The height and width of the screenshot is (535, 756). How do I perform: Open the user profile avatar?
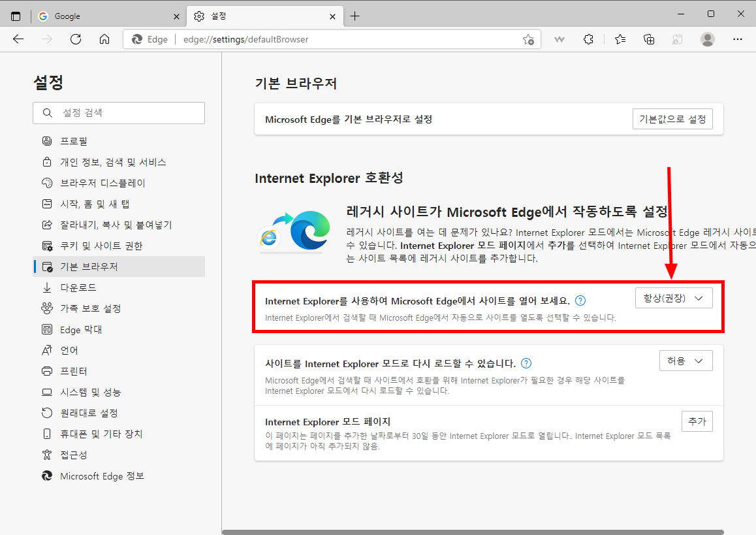pos(707,39)
